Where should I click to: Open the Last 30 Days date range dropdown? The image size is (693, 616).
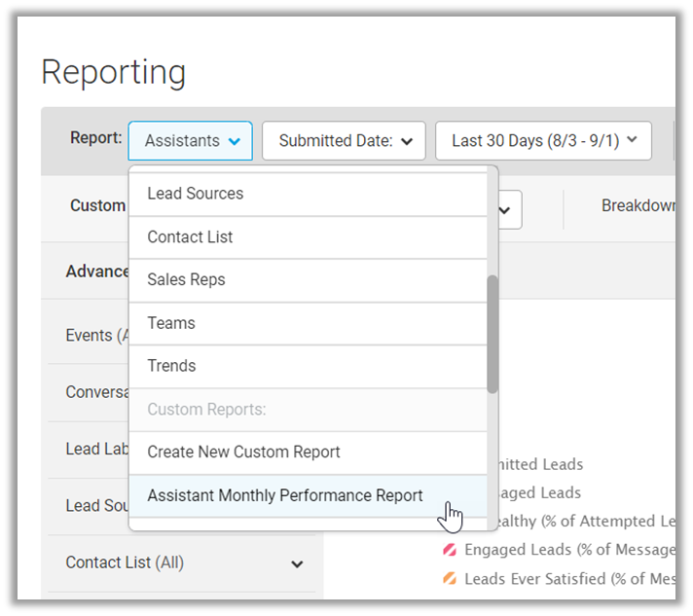click(x=542, y=141)
